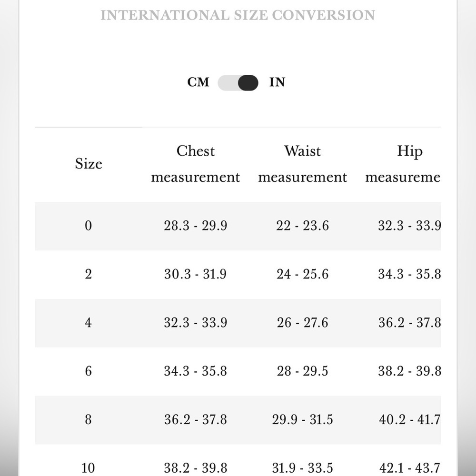This screenshot has height=476, width=476.
Task: Select the CM unit label
Action: point(198,82)
